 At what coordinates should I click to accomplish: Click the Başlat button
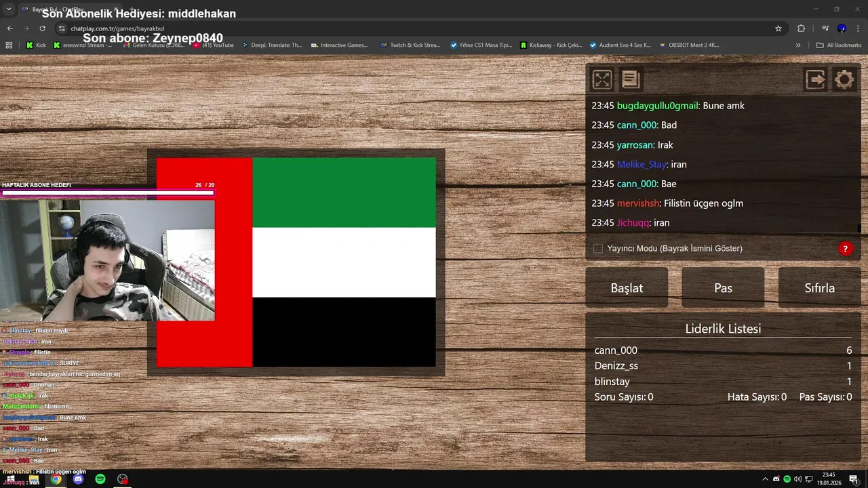(x=627, y=287)
